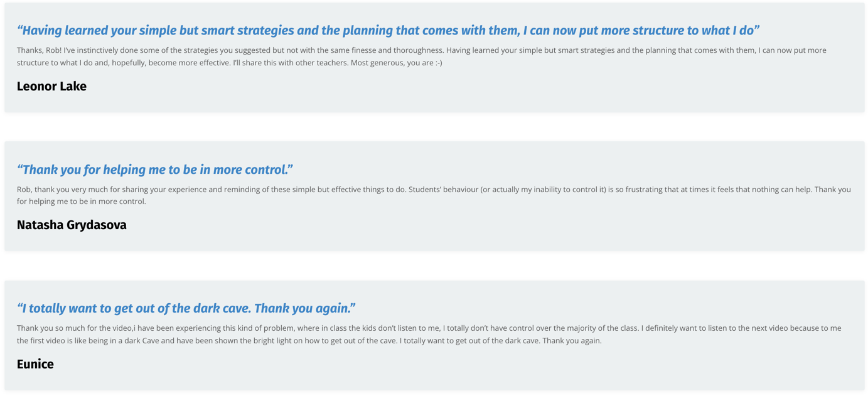Click the Leonor Lake author name
The image size is (868, 398).
(x=51, y=87)
